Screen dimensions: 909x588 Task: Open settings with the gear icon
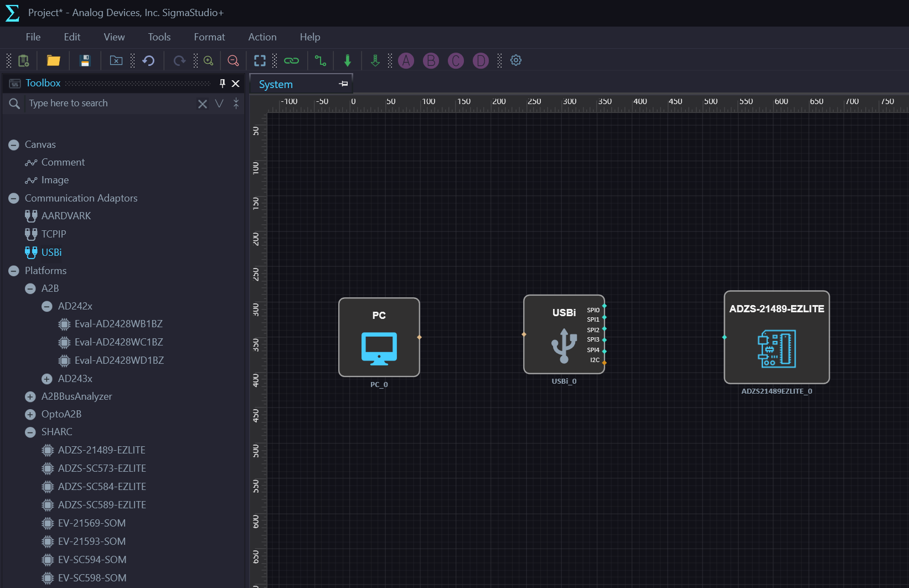[x=516, y=60]
